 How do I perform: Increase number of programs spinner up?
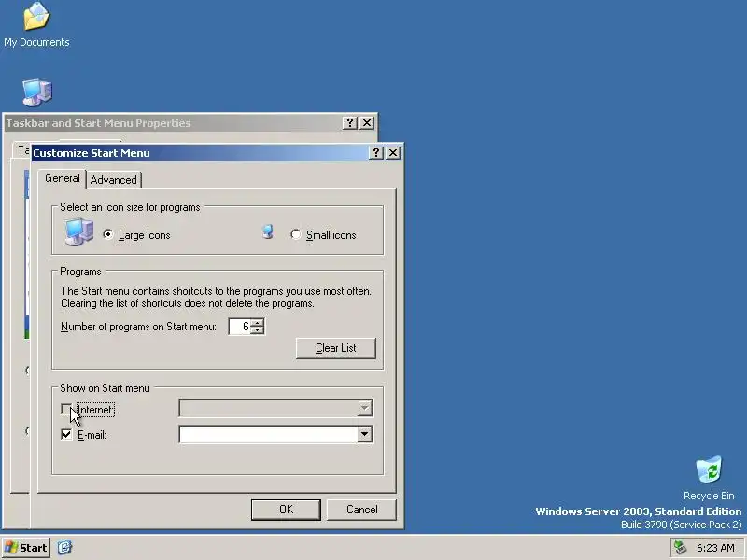click(258, 322)
